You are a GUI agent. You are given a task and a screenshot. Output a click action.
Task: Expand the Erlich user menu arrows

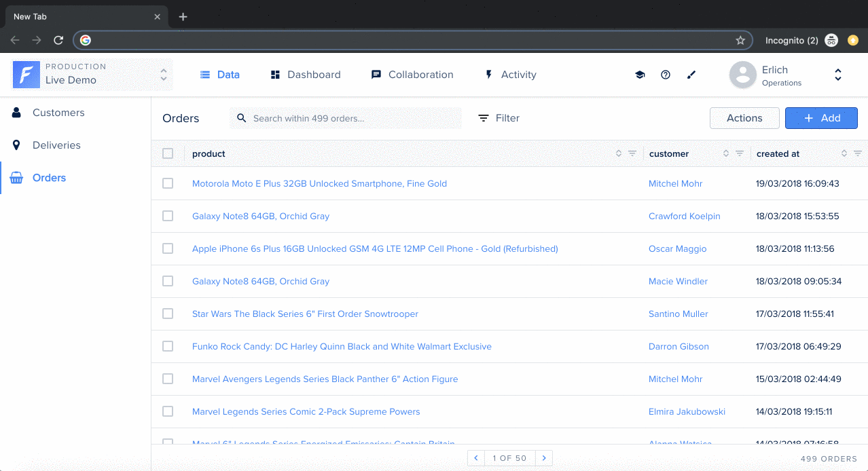(838, 75)
